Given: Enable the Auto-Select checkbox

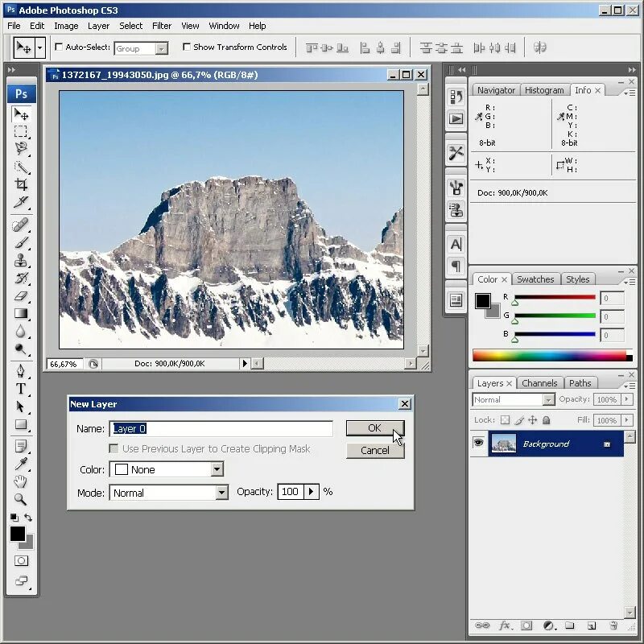Looking at the screenshot, I should click(59, 47).
